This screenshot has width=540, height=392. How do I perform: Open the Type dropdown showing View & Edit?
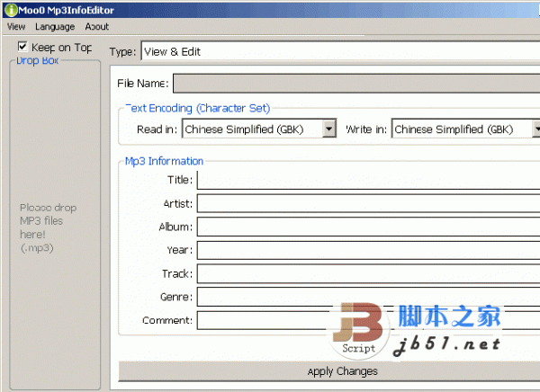click(340, 51)
